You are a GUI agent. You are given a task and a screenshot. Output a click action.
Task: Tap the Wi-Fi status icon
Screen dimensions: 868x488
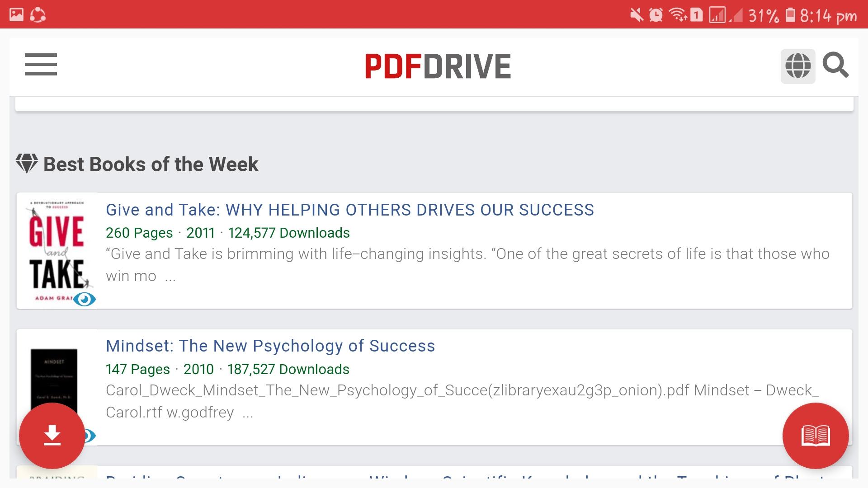point(678,15)
